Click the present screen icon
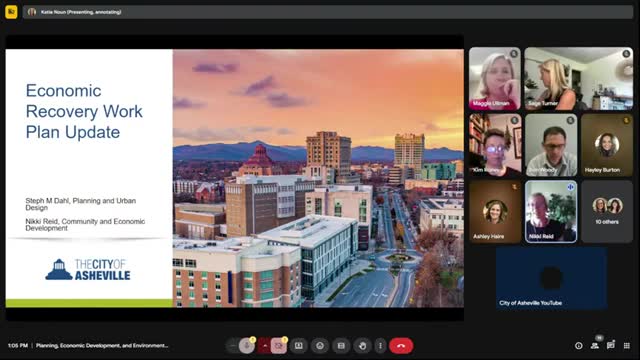The image size is (640, 360). coord(299,346)
